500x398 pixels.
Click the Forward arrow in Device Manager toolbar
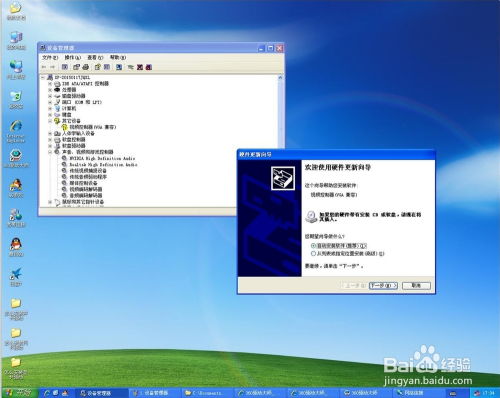pyautogui.click(x=52, y=67)
